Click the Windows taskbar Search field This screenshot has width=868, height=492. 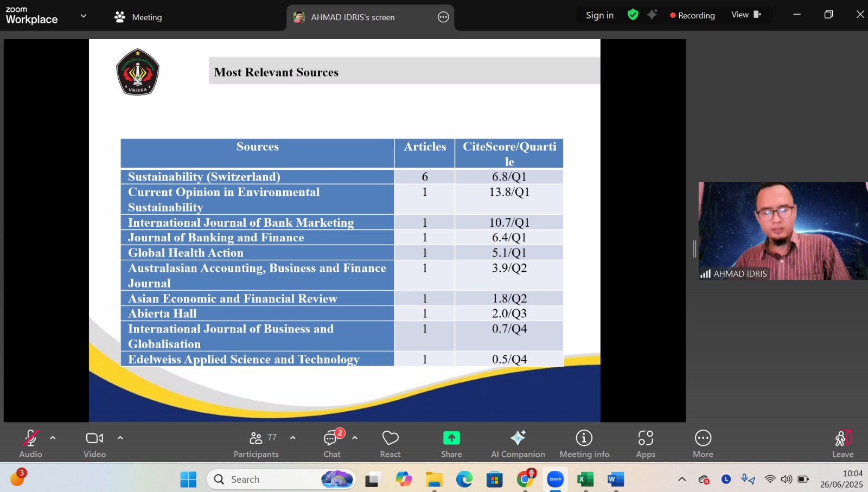click(271, 479)
